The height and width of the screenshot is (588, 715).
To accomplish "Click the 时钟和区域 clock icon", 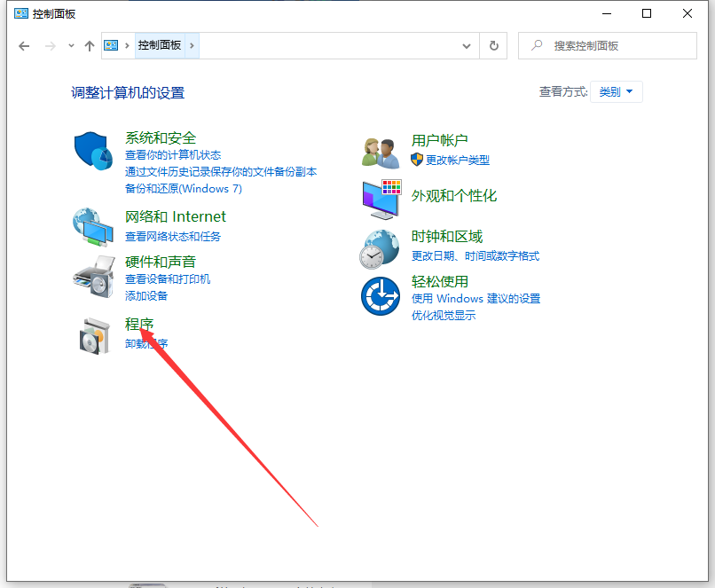I will coord(380,248).
